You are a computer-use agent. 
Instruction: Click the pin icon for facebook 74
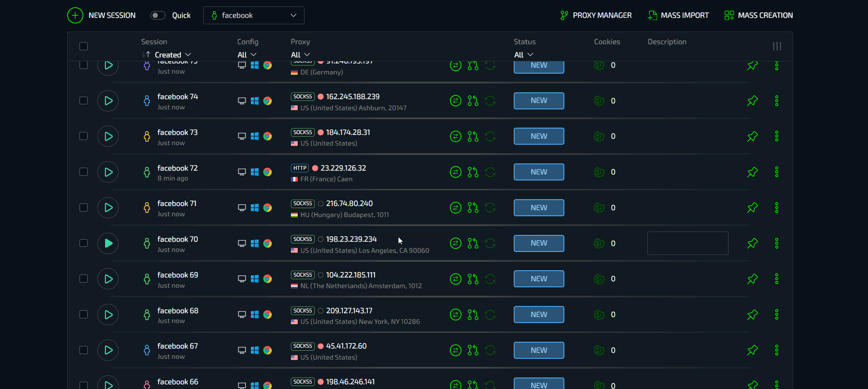coord(752,101)
